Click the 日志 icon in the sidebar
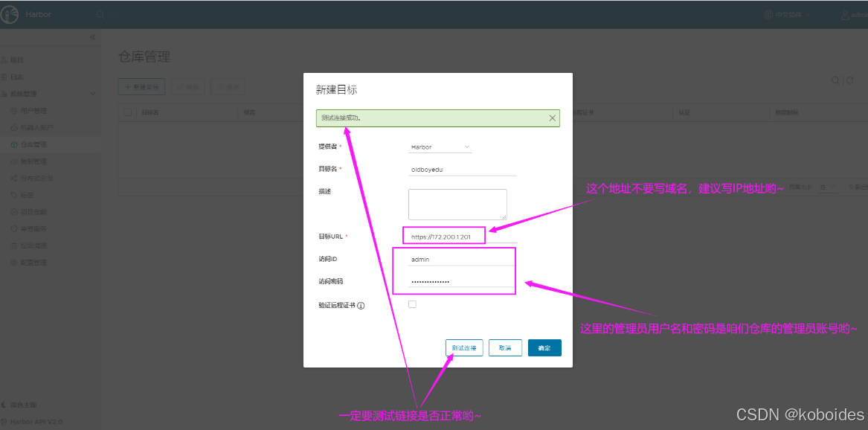Screen dimensions: 868x430 tap(4, 77)
